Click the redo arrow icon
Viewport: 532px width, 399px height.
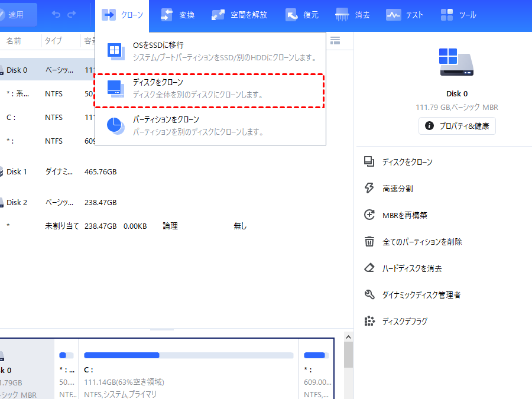[x=72, y=15]
